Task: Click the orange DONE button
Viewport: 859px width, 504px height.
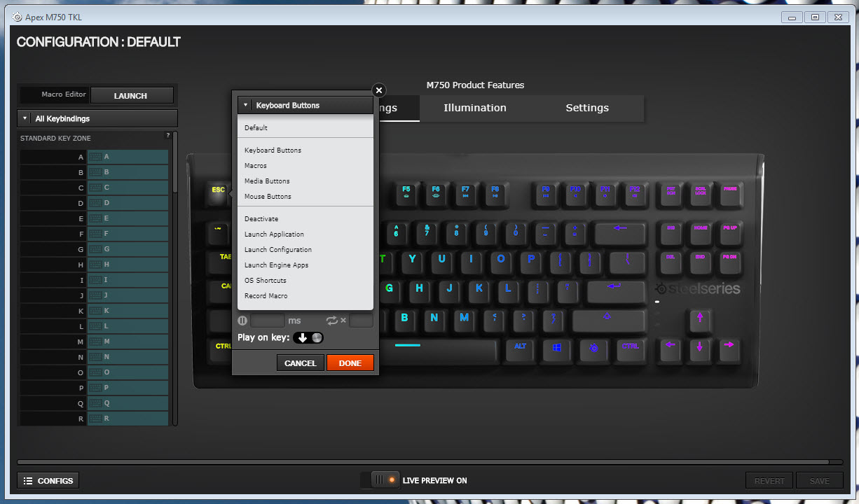Action: 350,363
